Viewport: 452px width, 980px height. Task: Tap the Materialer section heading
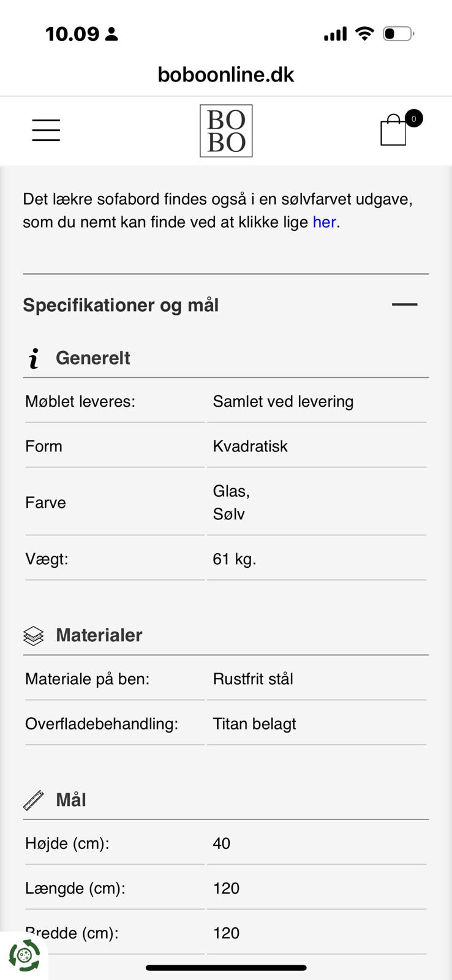pos(99,635)
